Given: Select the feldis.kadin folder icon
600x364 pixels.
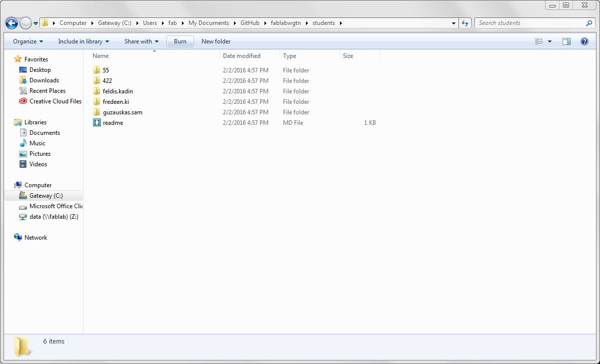Looking at the screenshot, I should [x=97, y=91].
